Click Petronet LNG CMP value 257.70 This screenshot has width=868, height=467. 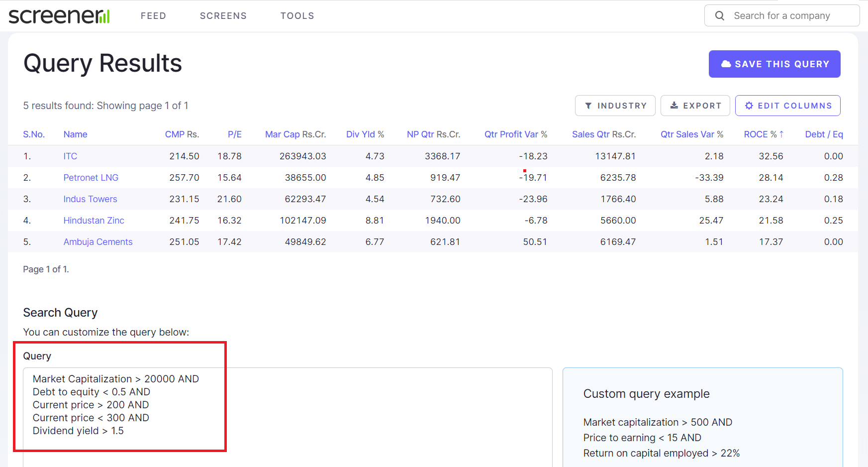click(184, 178)
